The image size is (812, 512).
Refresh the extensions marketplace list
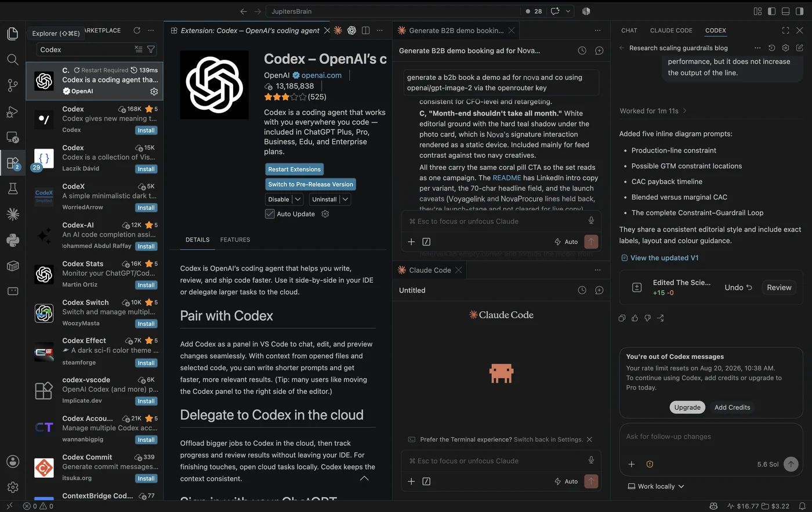click(x=137, y=30)
